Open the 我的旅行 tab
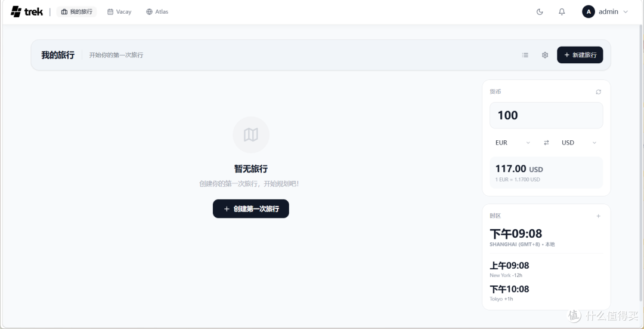Viewport: 644px width, 329px height. (x=76, y=11)
